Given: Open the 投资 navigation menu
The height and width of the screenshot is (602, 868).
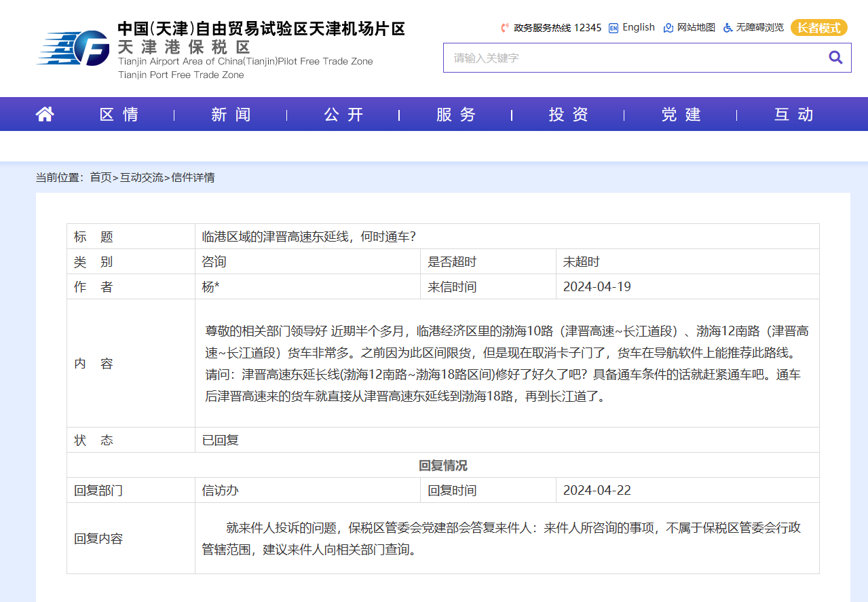Looking at the screenshot, I should 569,115.
